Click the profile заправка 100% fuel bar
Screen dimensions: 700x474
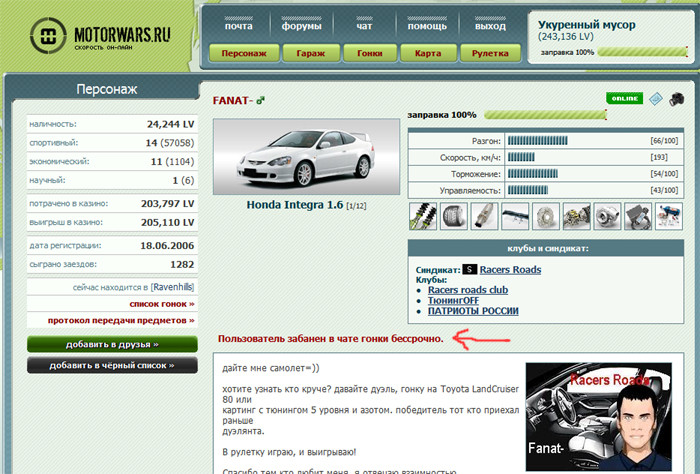[545, 115]
